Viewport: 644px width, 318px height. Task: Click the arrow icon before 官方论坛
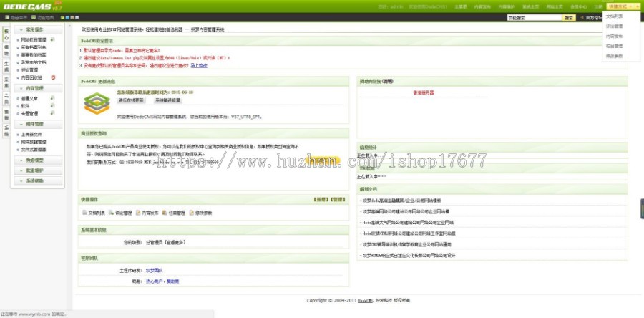[582, 18]
